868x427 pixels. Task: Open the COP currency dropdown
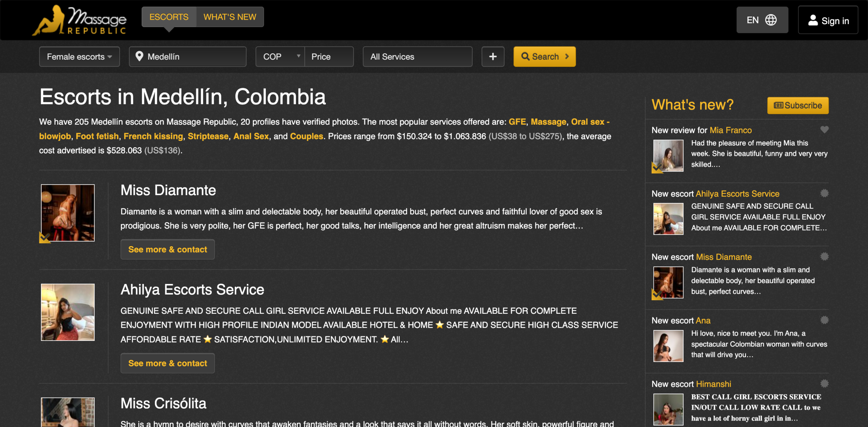tap(280, 57)
